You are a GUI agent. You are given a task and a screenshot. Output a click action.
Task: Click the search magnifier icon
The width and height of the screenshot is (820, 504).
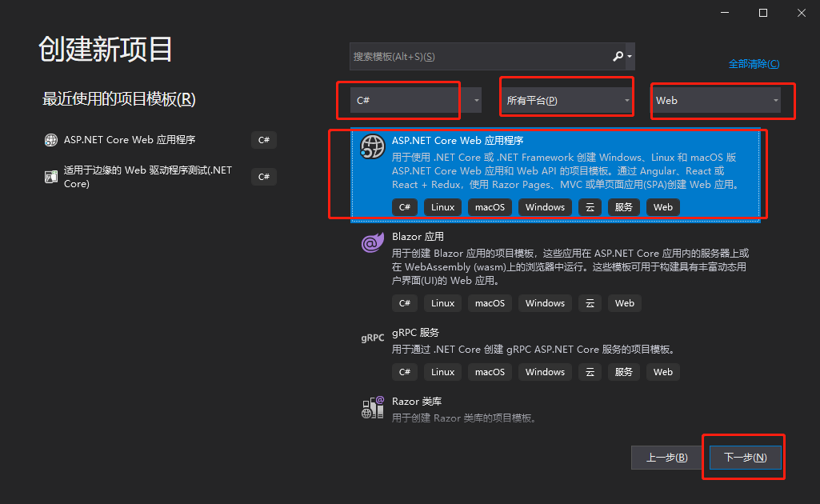(x=618, y=56)
